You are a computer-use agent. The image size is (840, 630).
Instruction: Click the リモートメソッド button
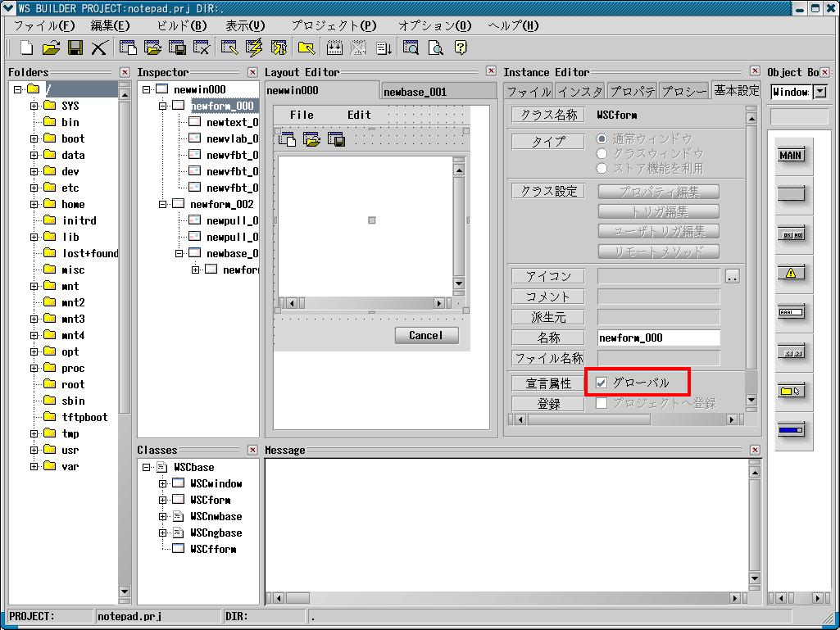(658, 252)
